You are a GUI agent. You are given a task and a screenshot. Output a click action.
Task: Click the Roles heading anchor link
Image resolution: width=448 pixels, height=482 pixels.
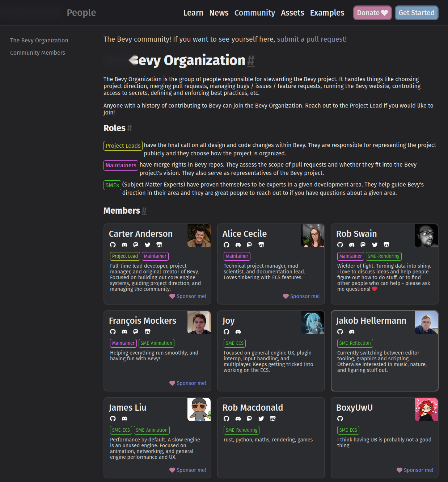click(130, 128)
